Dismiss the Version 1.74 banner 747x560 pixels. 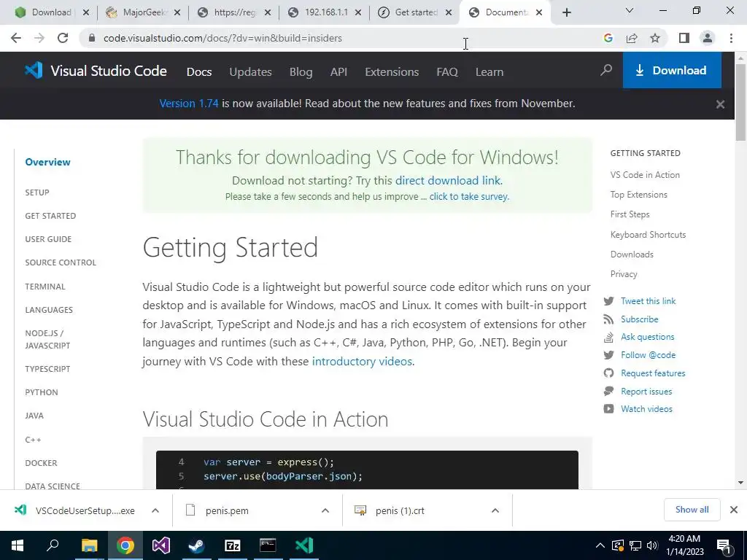pos(720,104)
